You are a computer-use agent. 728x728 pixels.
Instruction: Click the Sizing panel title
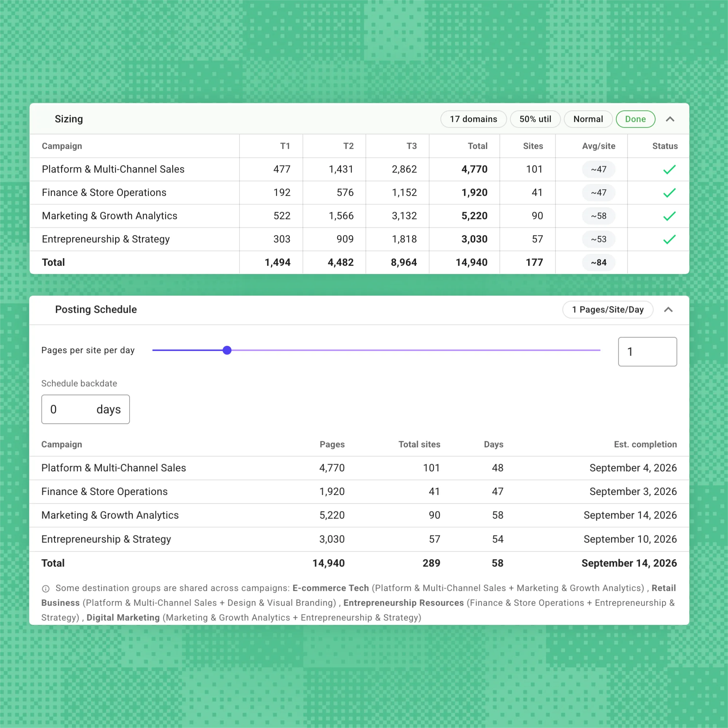pyautogui.click(x=69, y=119)
